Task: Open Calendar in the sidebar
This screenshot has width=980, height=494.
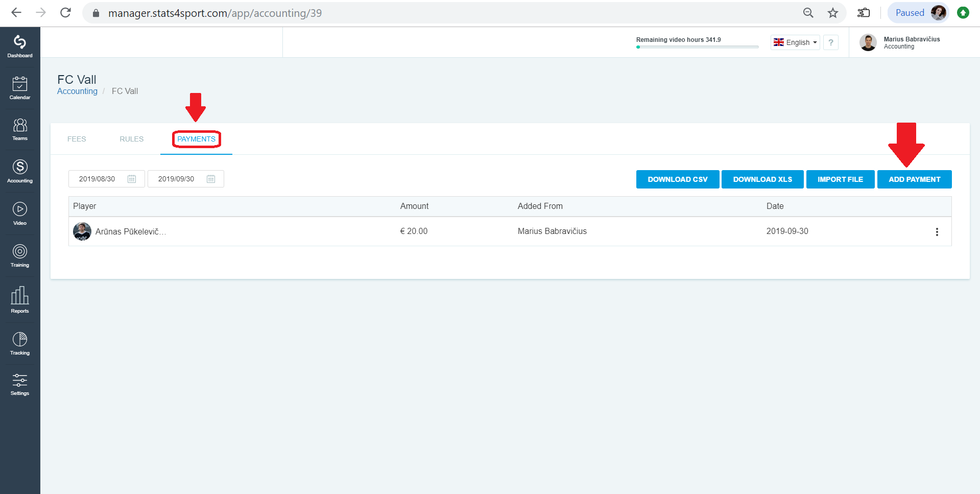Action: tap(20, 88)
